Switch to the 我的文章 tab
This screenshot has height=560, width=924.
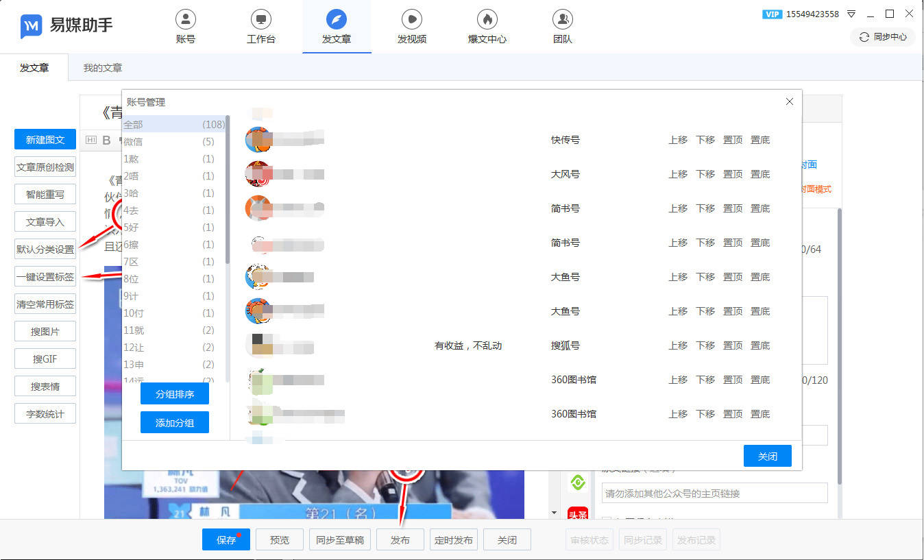(103, 68)
